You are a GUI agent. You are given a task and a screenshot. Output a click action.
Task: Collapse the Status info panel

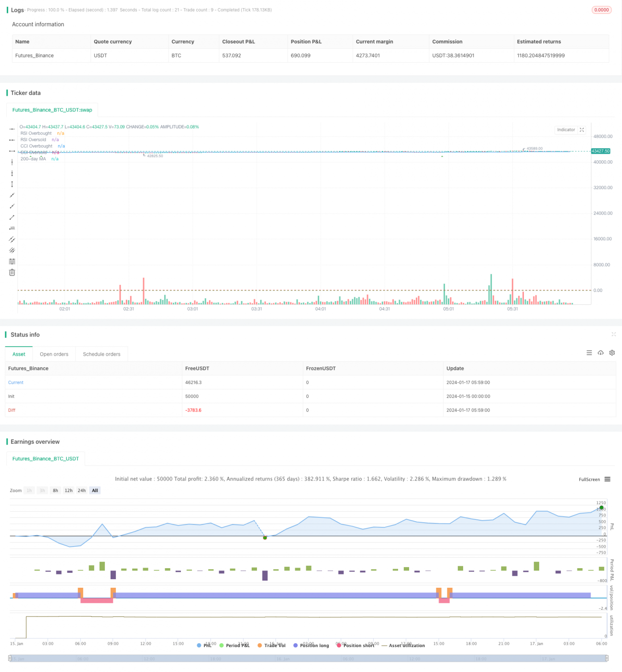pyautogui.click(x=614, y=335)
